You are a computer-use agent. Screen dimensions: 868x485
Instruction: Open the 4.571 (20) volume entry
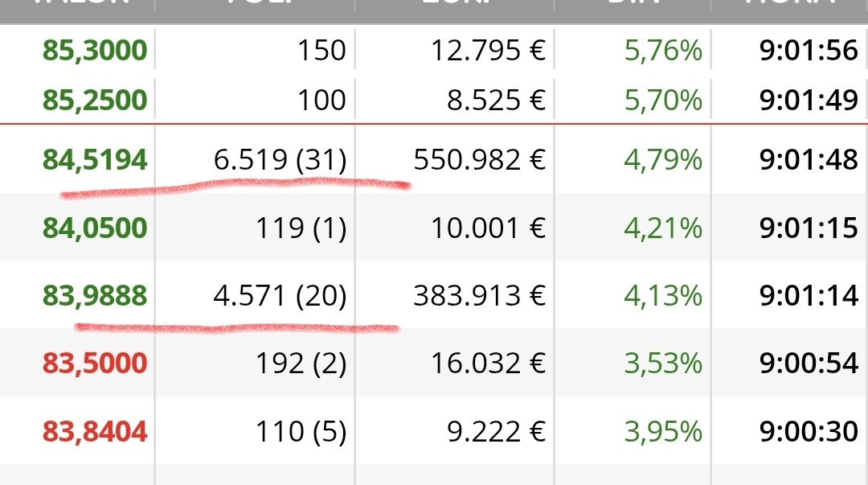click(x=280, y=296)
